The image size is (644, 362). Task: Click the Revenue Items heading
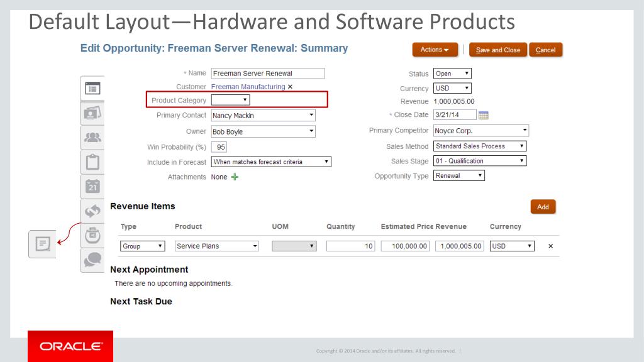click(143, 206)
